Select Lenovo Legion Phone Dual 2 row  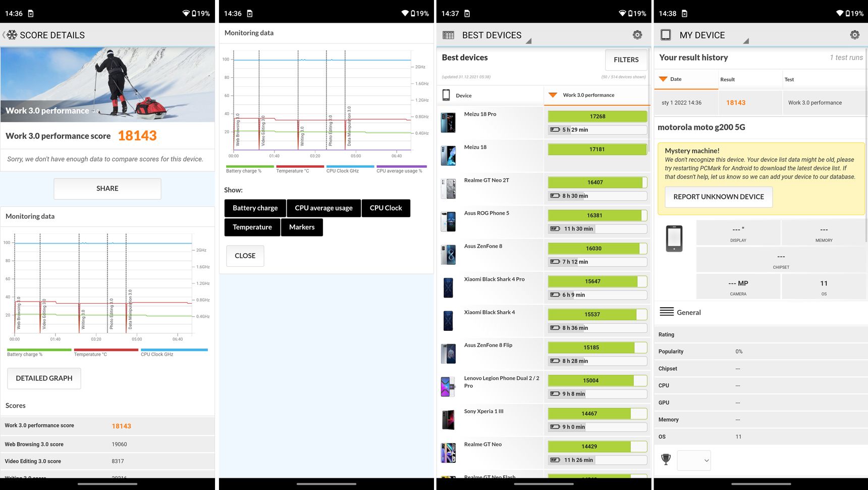(544, 387)
